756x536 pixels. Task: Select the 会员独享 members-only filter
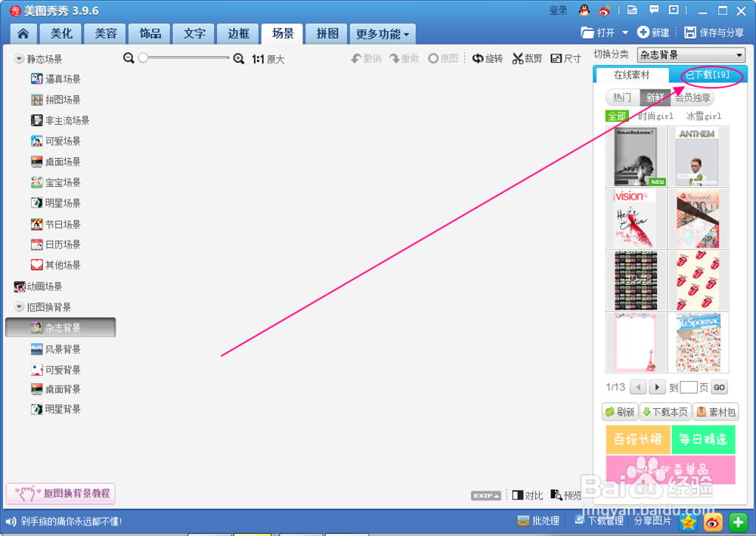pos(692,98)
